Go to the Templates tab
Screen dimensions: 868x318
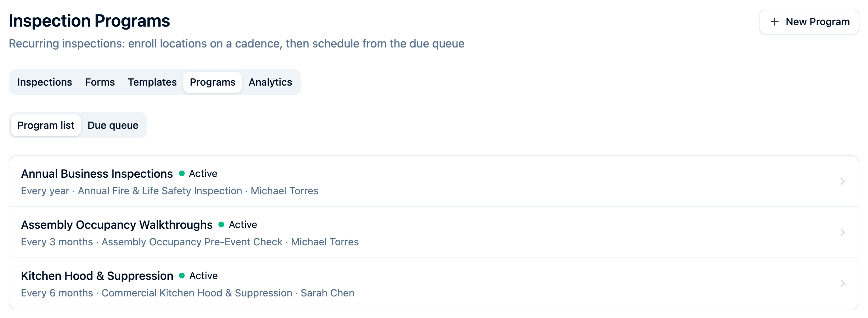click(x=152, y=82)
